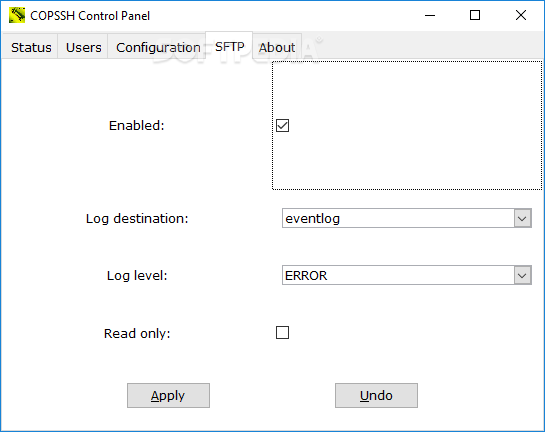Close the COPSSH Control Panel window
This screenshot has height=432, width=545.
(x=521, y=15)
